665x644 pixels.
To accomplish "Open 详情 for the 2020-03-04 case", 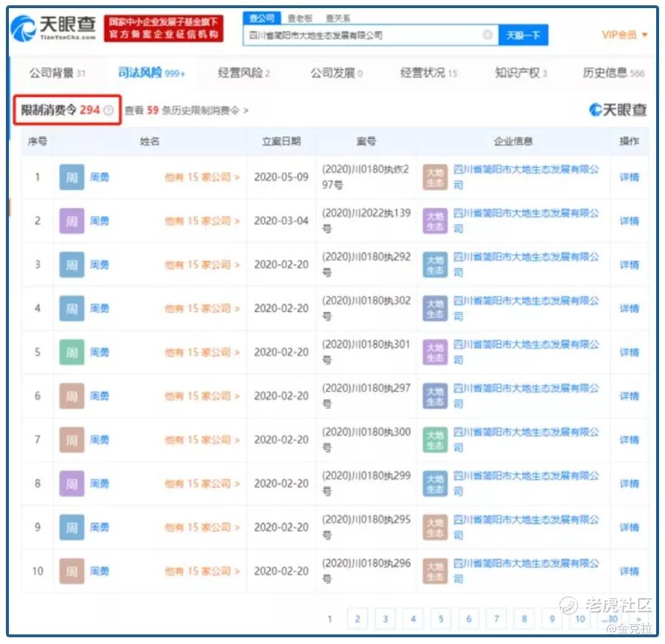I will (x=630, y=221).
